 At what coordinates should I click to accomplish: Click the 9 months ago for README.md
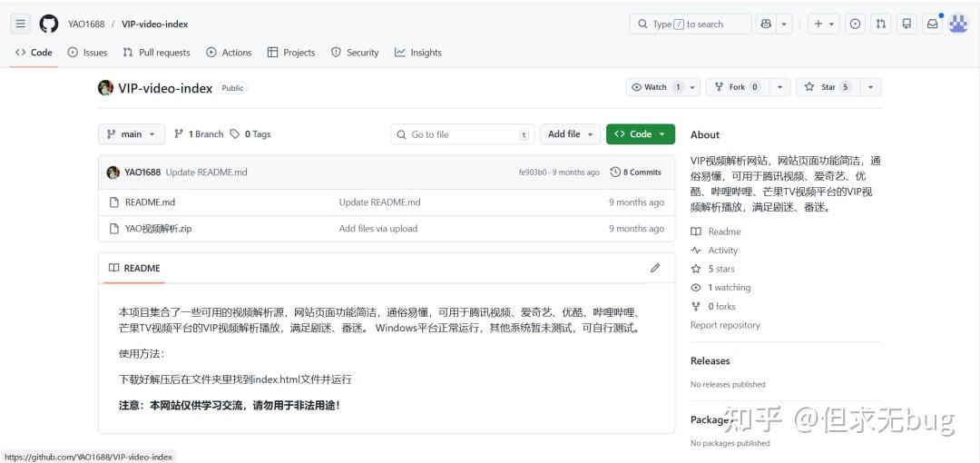[x=636, y=202]
